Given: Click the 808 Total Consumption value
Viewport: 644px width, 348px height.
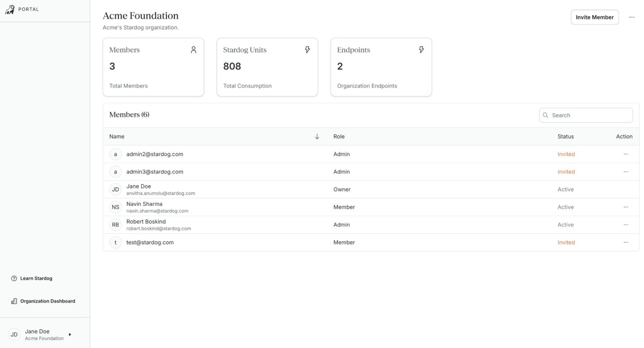Looking at the screenshot, I should pos(232,66).
